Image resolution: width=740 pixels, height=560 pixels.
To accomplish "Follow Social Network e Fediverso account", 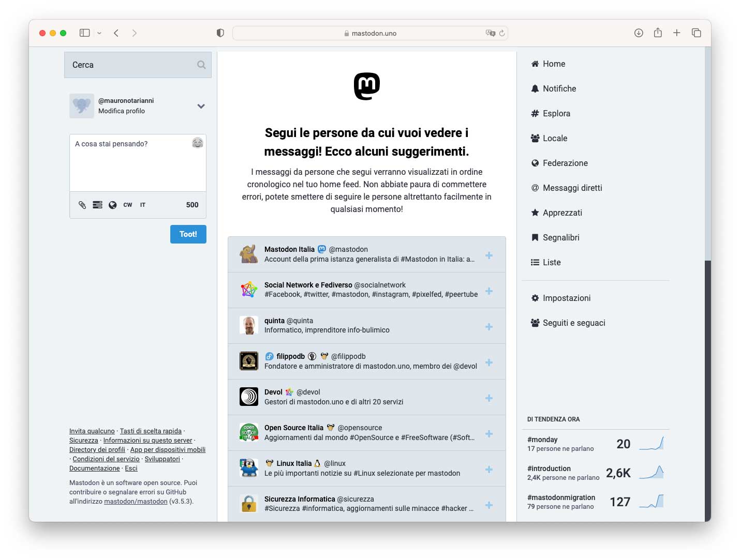I will 489,291.
